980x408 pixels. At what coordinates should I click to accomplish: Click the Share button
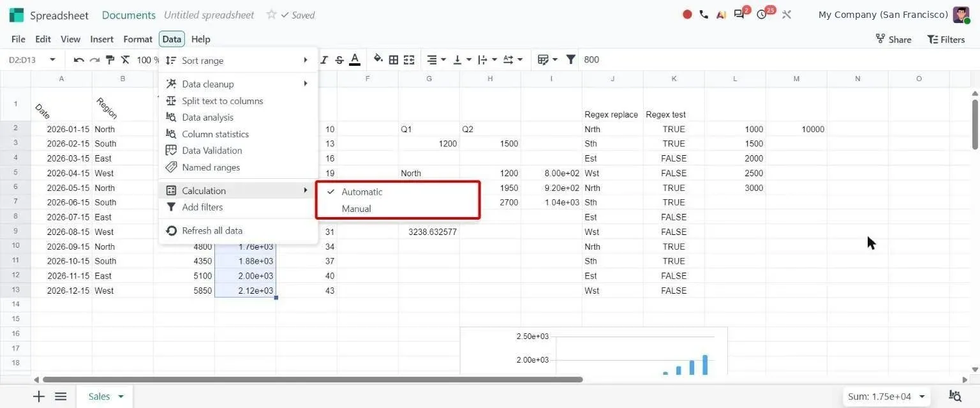point(893,39)
